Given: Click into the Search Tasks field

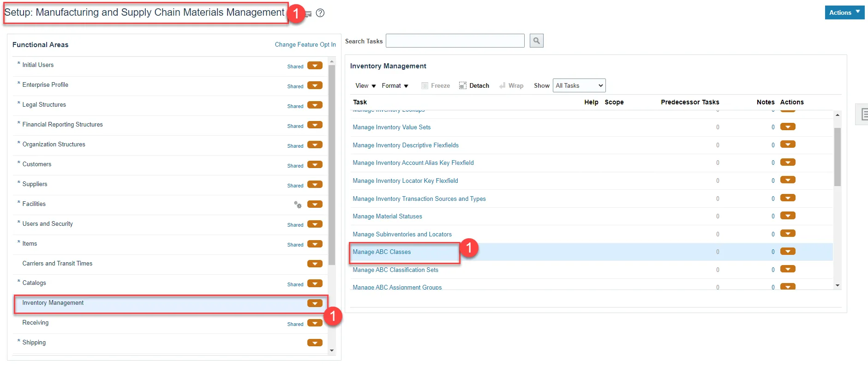Looking at the screenshot, I should pos(455,41).
